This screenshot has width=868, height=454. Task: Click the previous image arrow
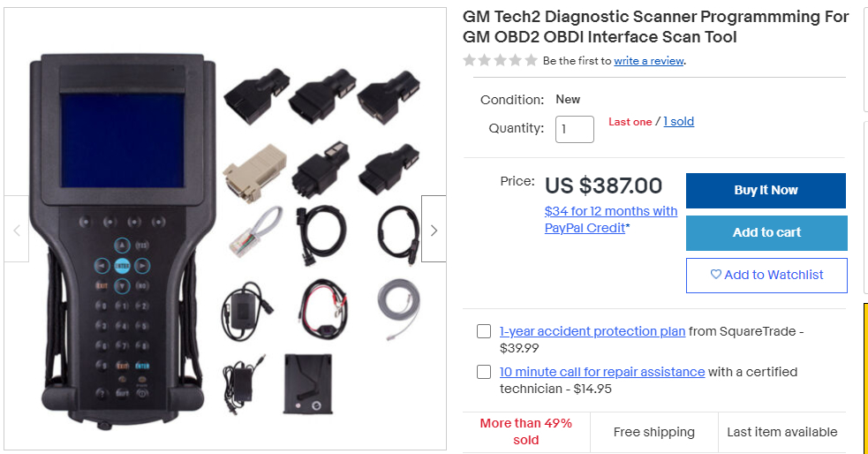tap(17, 230)
